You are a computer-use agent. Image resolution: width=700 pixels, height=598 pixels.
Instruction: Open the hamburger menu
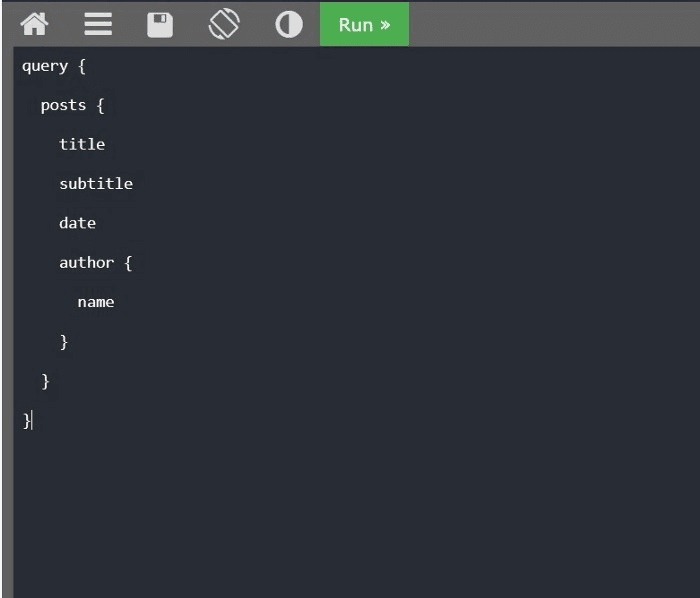98,24
